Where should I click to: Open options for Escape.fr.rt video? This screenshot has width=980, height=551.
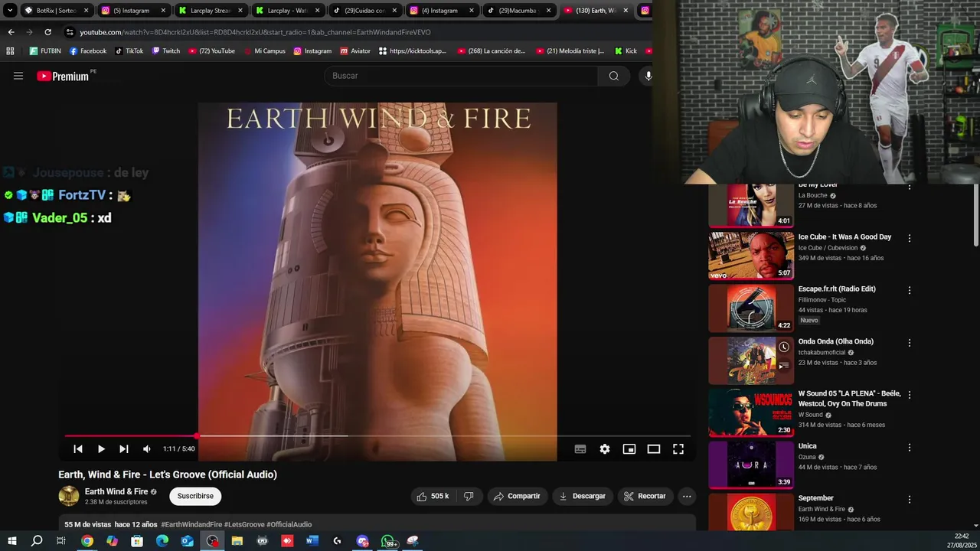[x=910, y=290]
